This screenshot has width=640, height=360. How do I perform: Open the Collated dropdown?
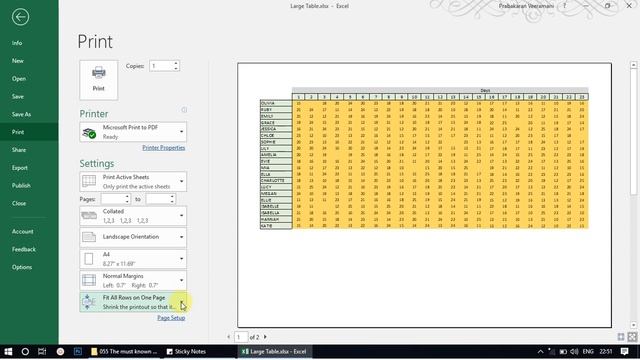133,216
